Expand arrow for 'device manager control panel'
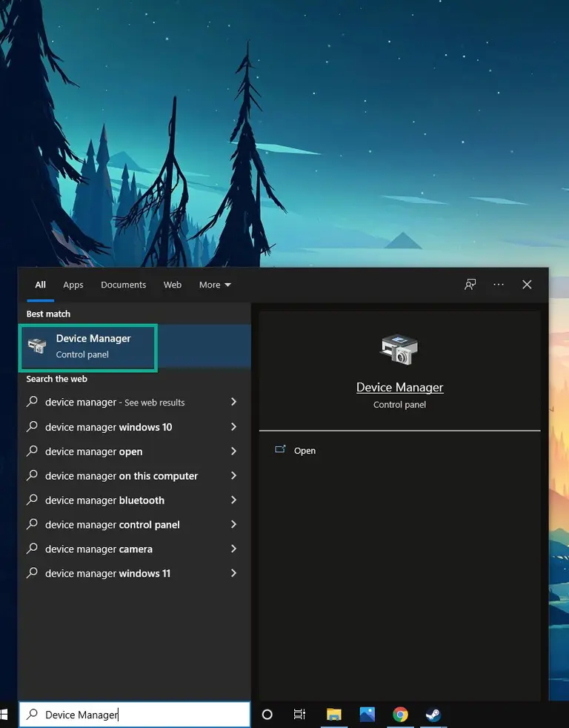Viewport: 569px width, 728px height. point(234,524)
